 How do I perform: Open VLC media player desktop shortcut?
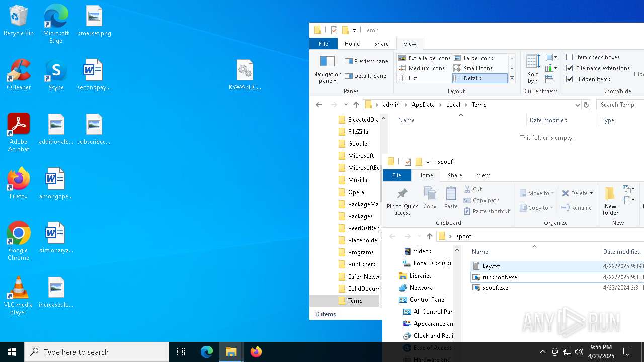click(19, 296)
